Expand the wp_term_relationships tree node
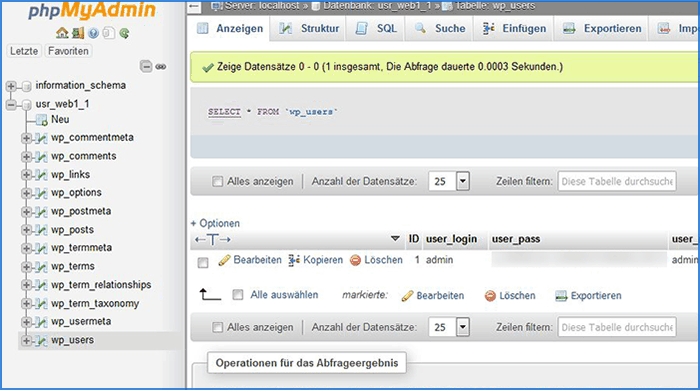This screenshot has width=700, height=390. click(26, 285)
